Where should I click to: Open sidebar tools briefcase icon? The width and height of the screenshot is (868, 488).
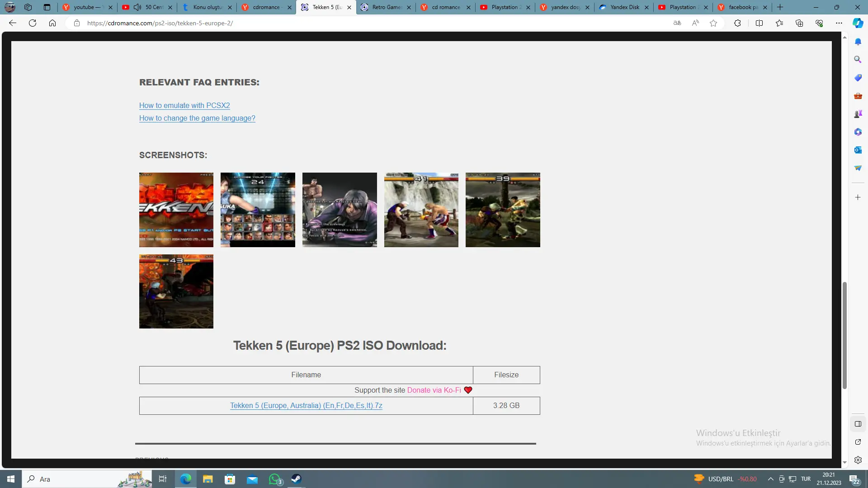pyautogui.click(x=858, y=96)
